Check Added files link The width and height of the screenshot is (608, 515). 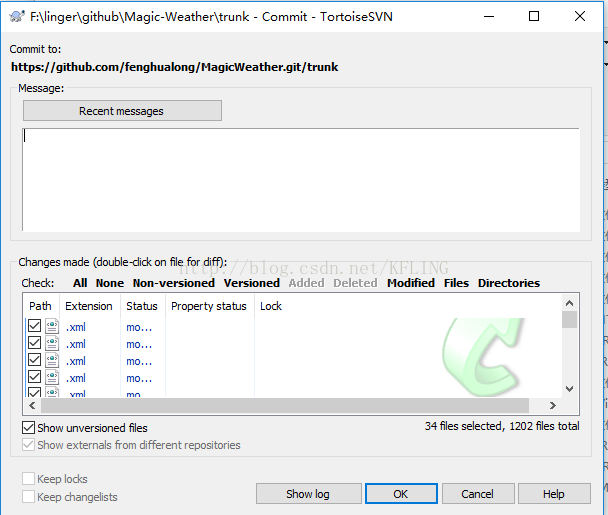point(306,283)
